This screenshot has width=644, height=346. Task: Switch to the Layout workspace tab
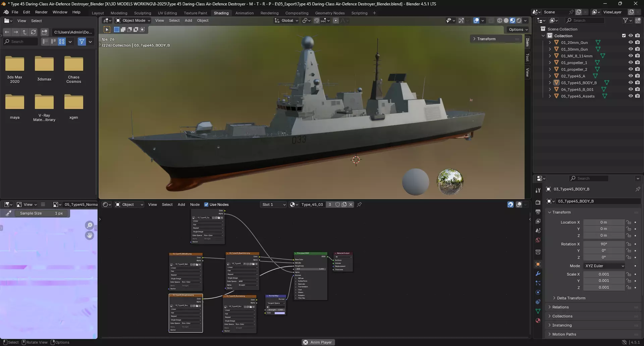98,13
